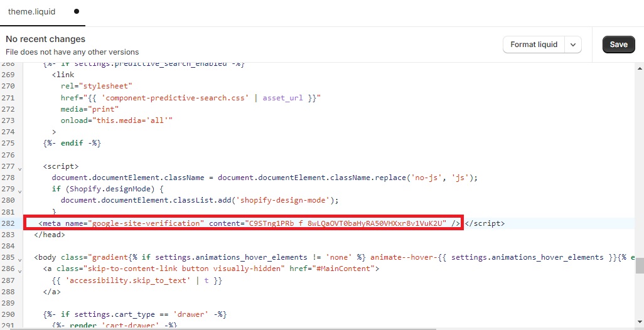Screen dimensions: 644x330
Task: Select line number 269 in the gutter
Action: pyautogui.click(x=8, y=75)
